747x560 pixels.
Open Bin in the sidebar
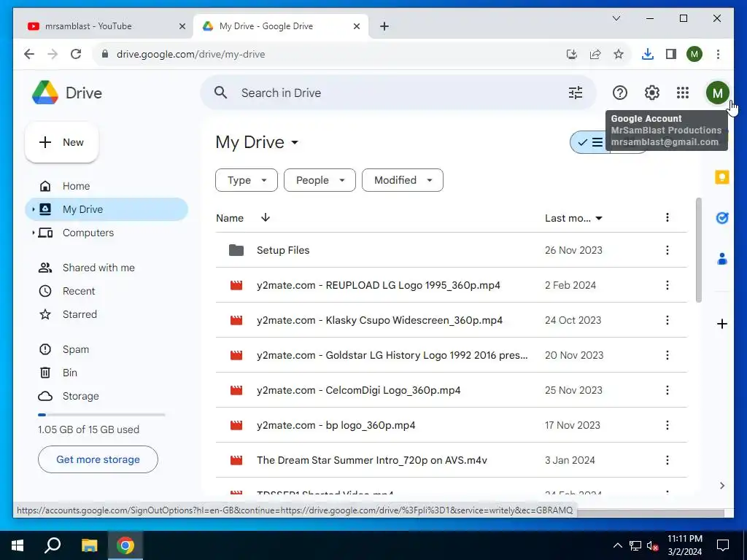[107, 373]
